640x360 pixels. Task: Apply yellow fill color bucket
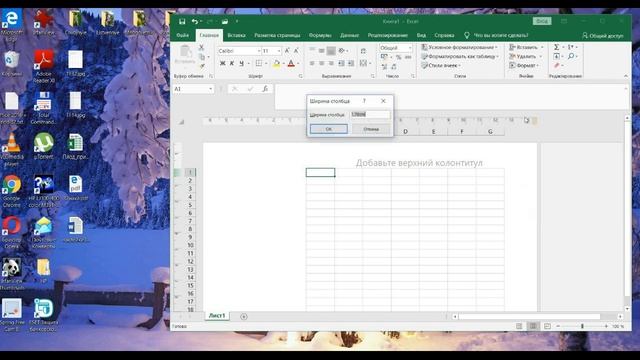pyautogui.click(x=276, y=63)
